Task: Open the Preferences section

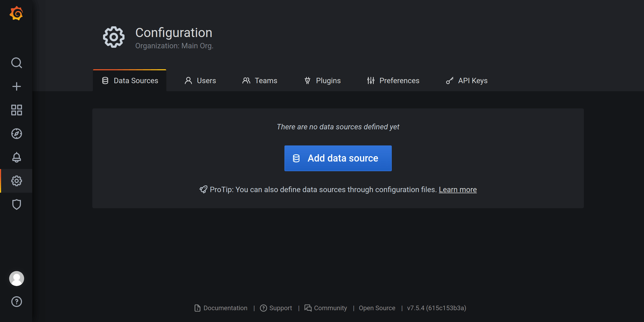Action: click(x=393, y=80)
